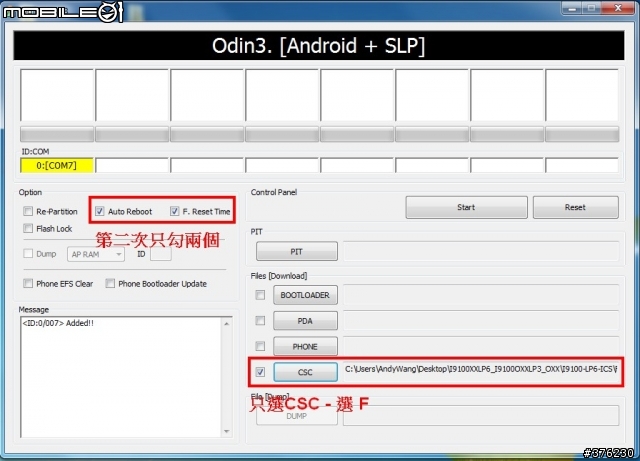The image size is (640, 461).
Task: Maximize the Odin3 window
Action: (591, 8)
